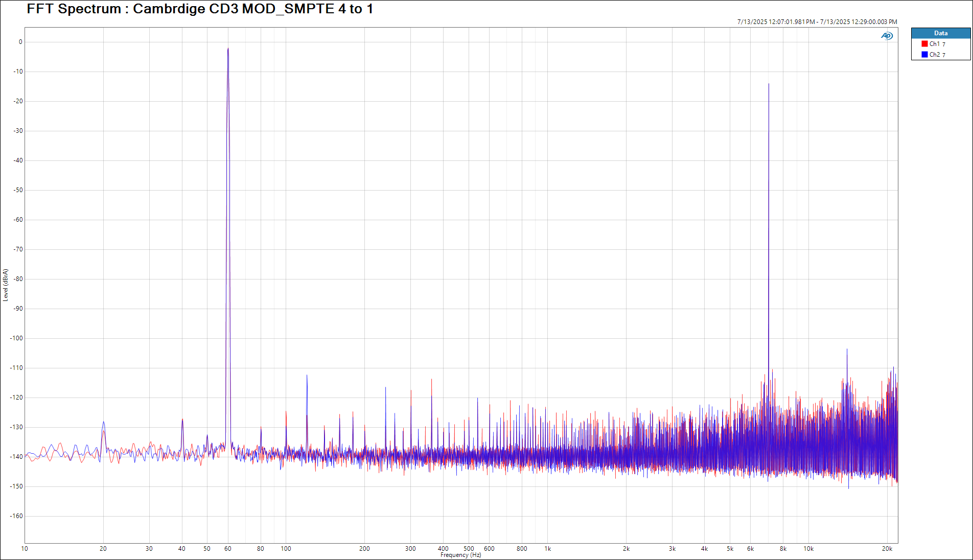The width and height of the screenshot is (973, 560).
Task: Click the measurement timestamp above the graph
Action: point(817,22)
